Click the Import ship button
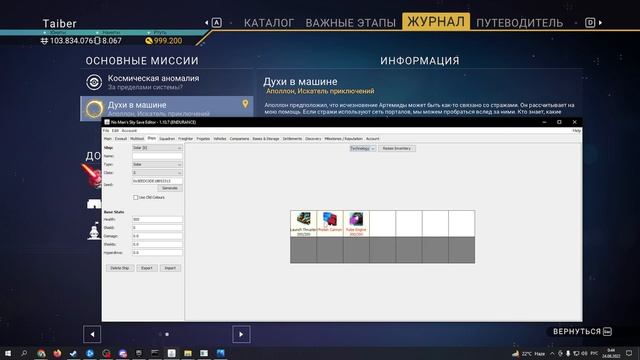Screen dimensions: 640x360 (x=170, y=268)
